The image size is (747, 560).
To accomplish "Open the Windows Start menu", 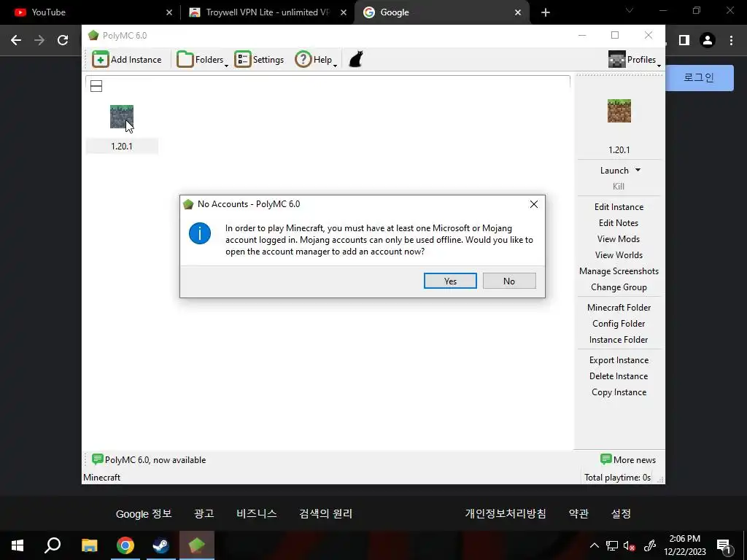I will click(18, 545).
